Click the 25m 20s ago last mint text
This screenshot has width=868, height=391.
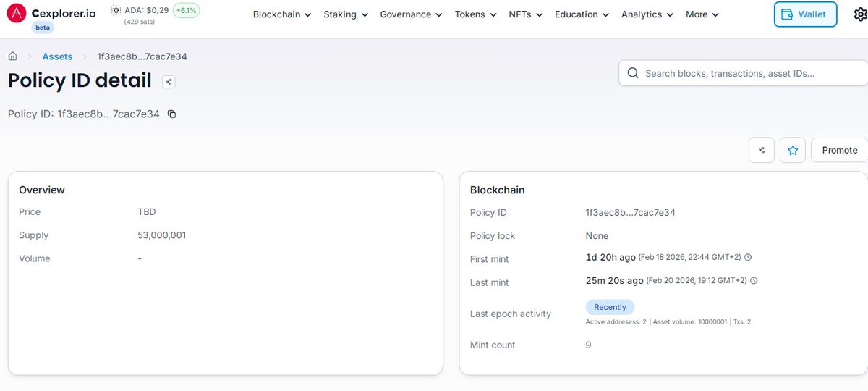(x=614, y=280)
